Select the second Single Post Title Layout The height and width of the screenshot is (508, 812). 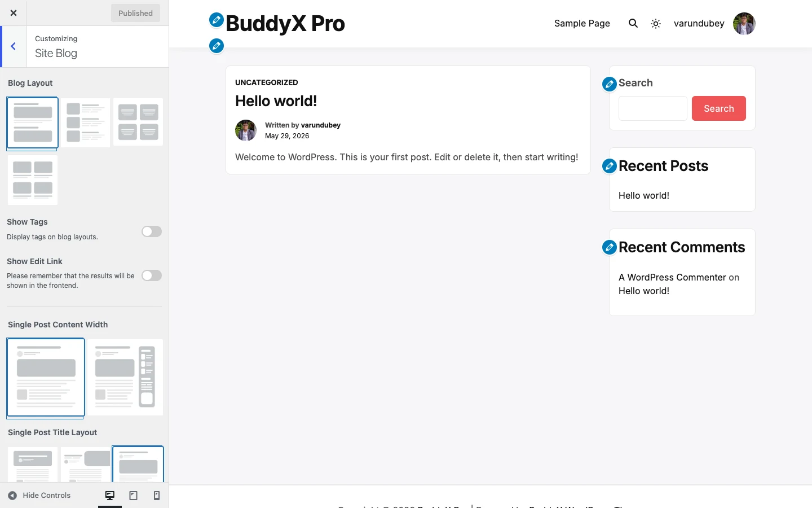[86, 465]
